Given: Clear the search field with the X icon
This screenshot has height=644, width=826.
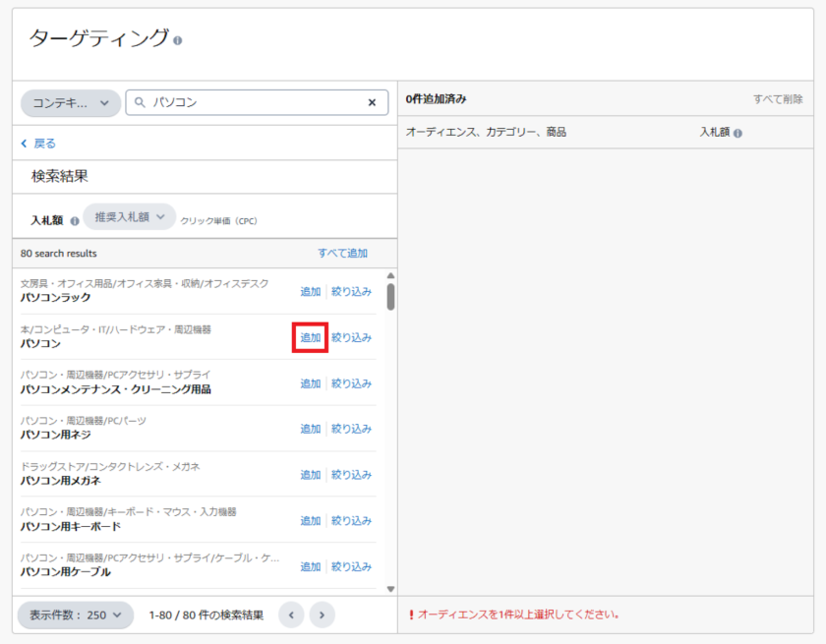Looking at the screenshot, I should tap(372, 102).
